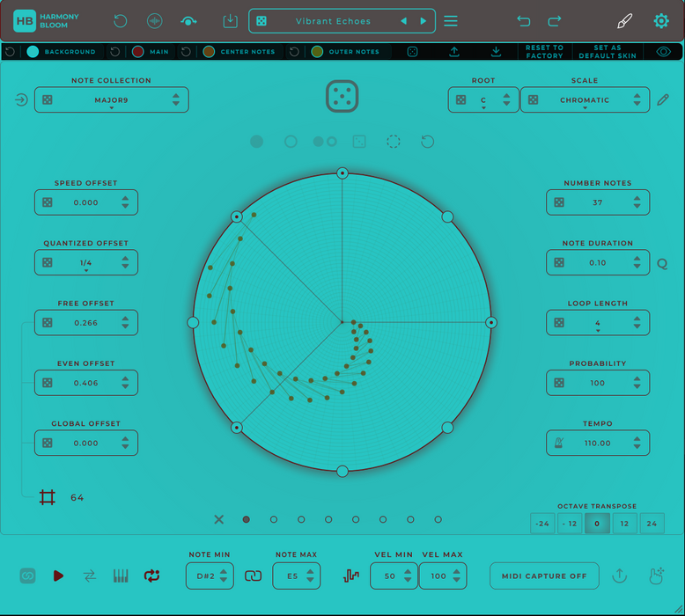Open the hamburger menu

(451, 21)
